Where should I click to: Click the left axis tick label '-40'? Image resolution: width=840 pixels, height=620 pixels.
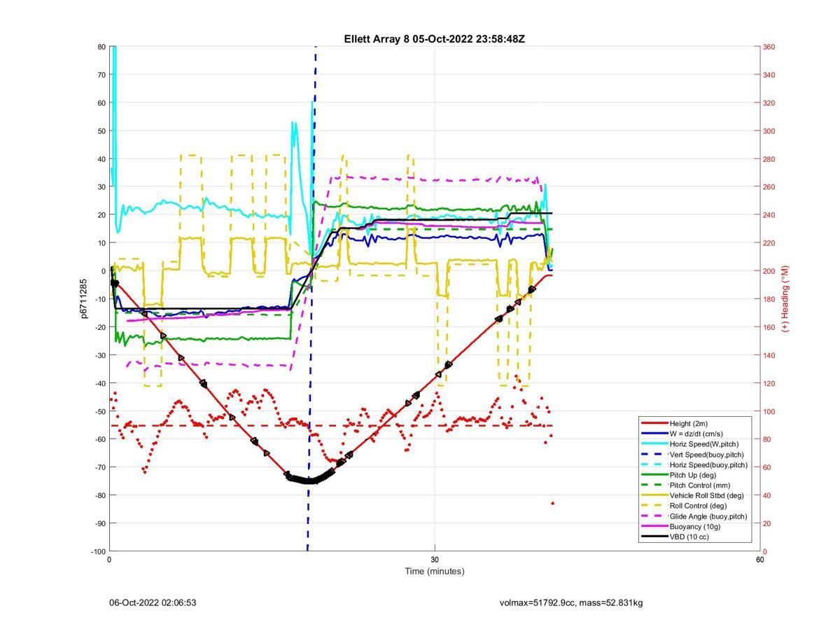(x=100, y=383)
